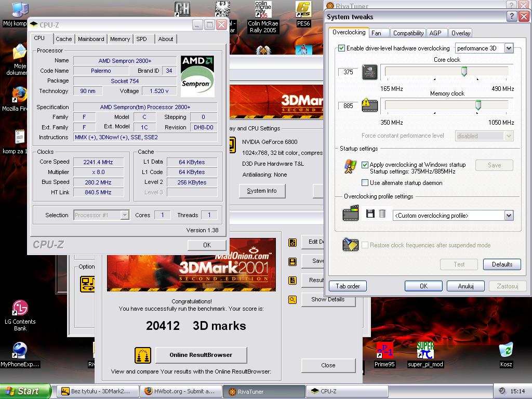Click OK button in System tweaks
532x399 pixels.
(423, 286)
